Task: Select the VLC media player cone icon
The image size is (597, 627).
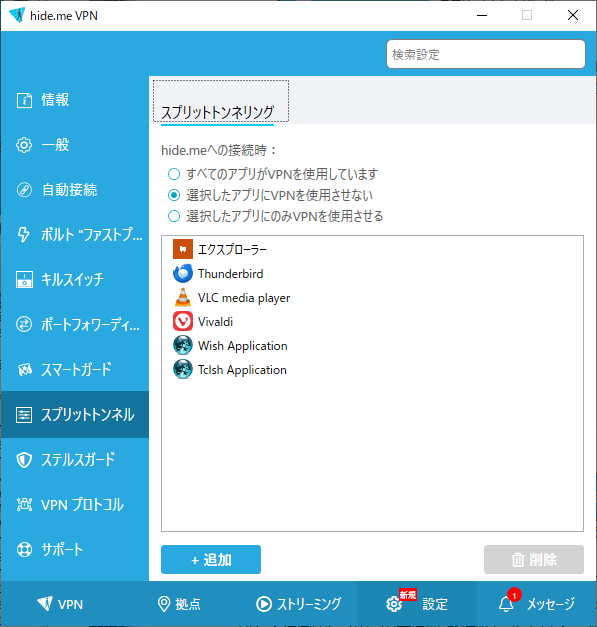Action: click(x=183, y=298)
